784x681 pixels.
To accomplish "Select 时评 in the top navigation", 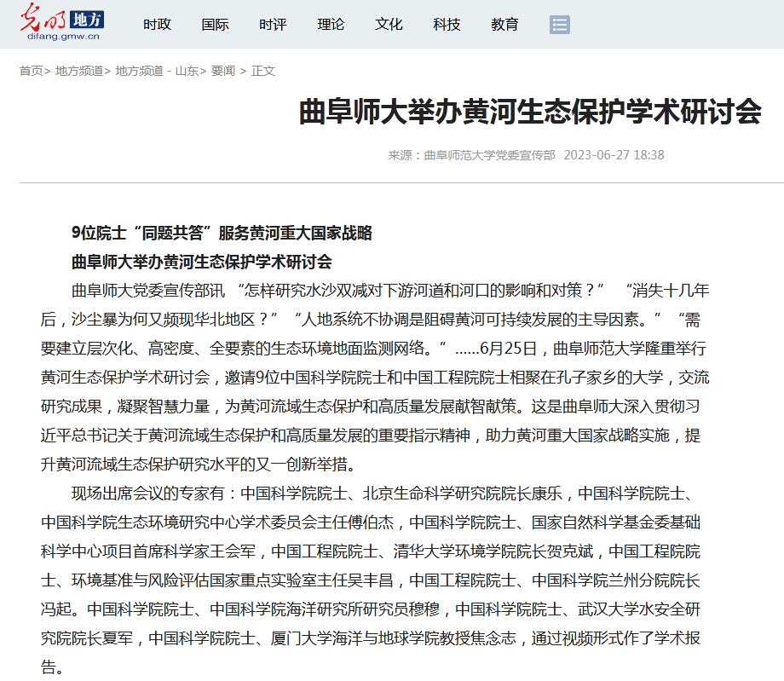I will click(273, 25).
